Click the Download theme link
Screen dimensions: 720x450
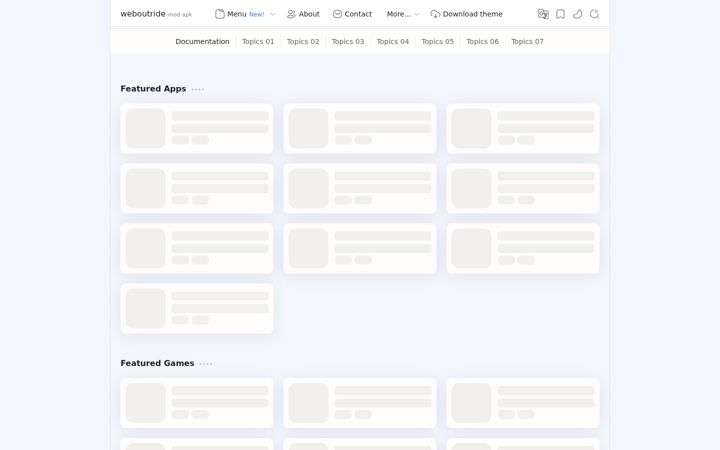[x=472, y=14]
